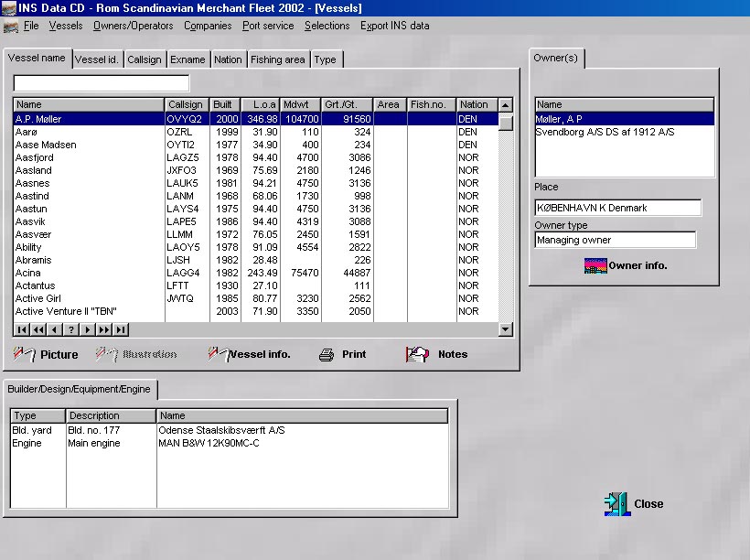The width and height of the screenshot is (750, 560).
Task: Select vessel row Abramis
Action: pos(256,260)
